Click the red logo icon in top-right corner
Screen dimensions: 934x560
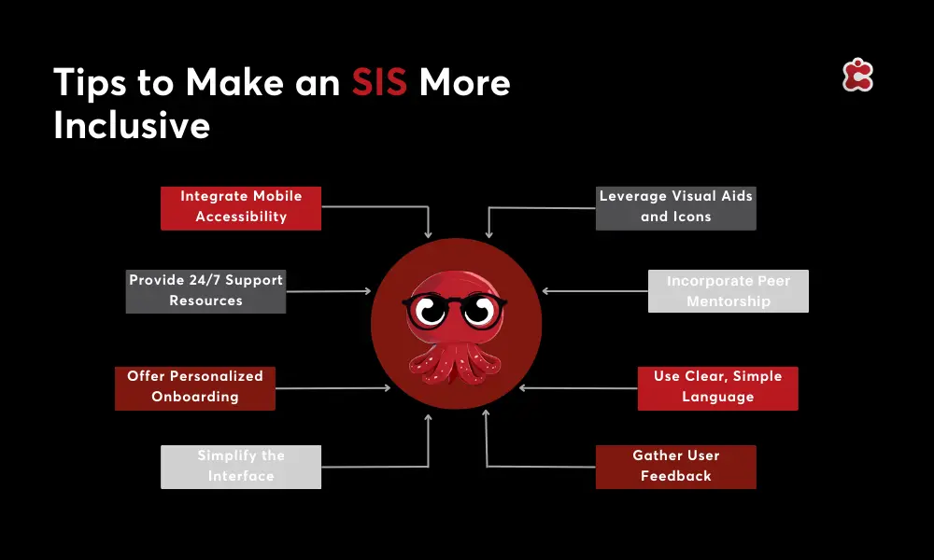point(857,76)
